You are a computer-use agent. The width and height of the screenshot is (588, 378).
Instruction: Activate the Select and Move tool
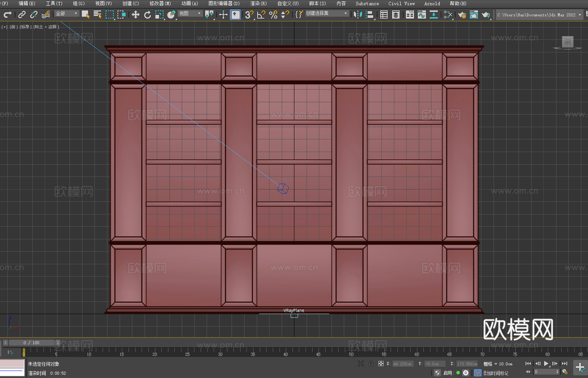pos(136,14)
